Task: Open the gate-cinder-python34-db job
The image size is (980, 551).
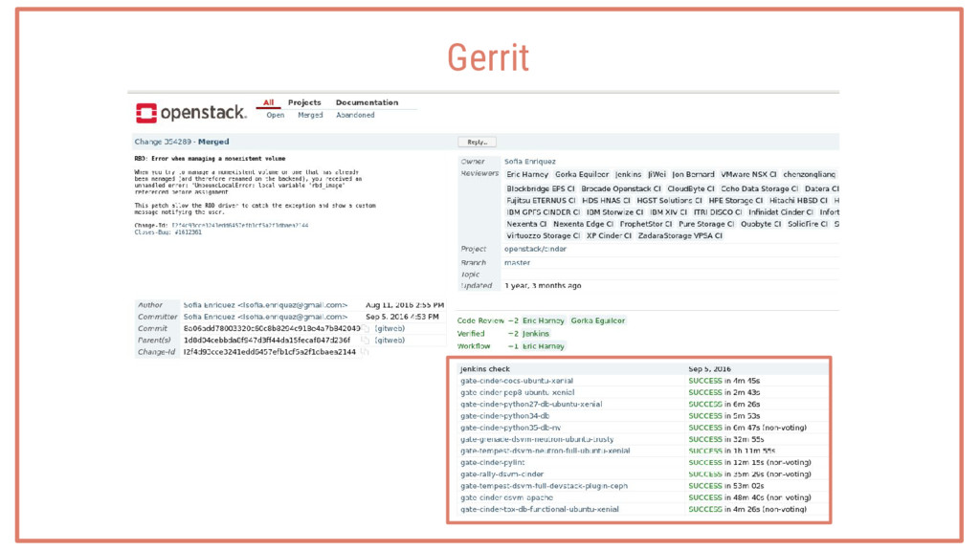Action: click(505, 416)
